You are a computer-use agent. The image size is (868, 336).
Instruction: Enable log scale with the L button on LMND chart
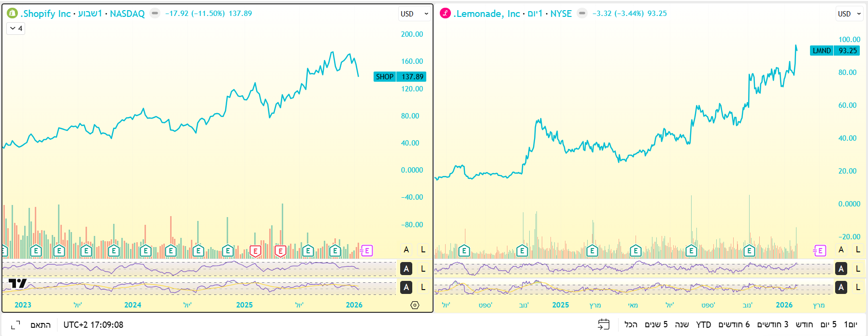(x=857, y=249)
